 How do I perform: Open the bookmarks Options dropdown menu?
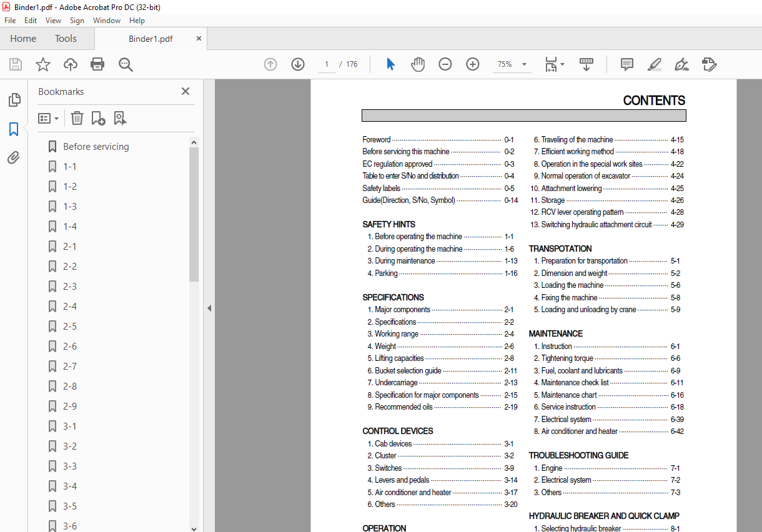[49, 118]
